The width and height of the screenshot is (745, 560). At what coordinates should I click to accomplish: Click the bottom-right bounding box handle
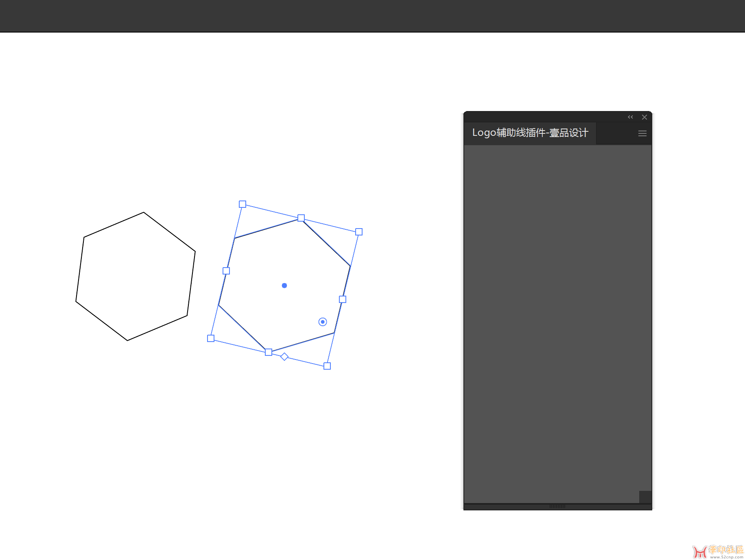[327, 366]
